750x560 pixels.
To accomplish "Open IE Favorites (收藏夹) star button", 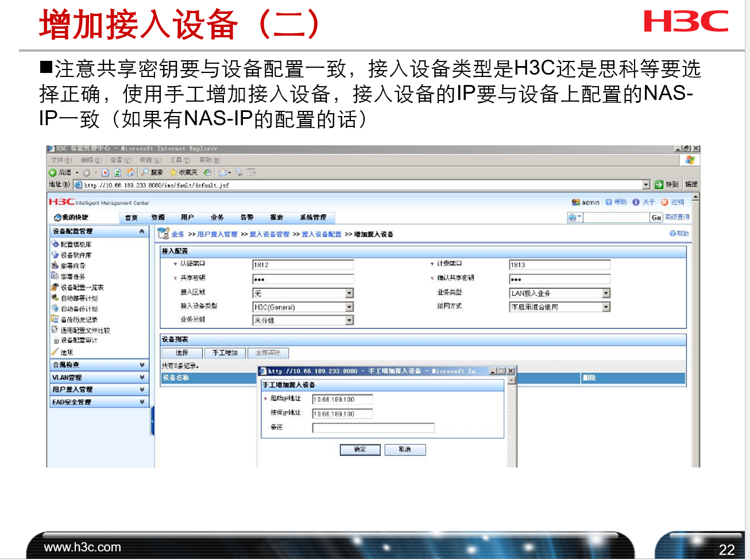I will click(x=183, y=172).
